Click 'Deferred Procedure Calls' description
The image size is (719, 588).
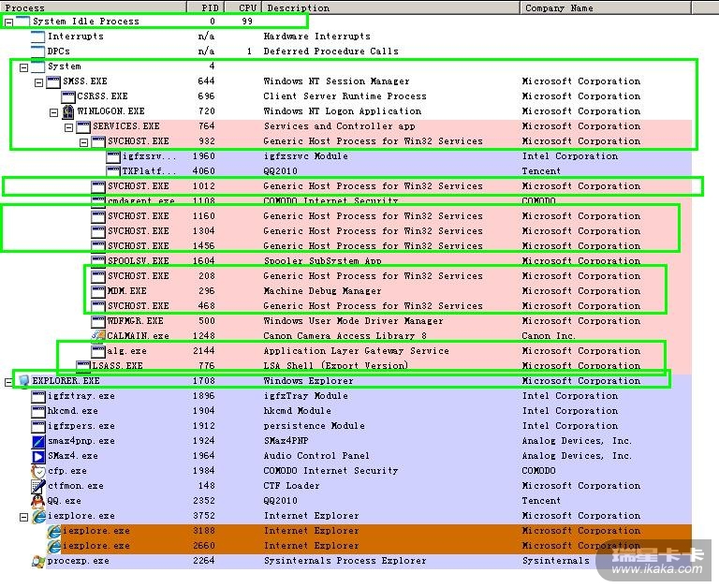(331, 51)
